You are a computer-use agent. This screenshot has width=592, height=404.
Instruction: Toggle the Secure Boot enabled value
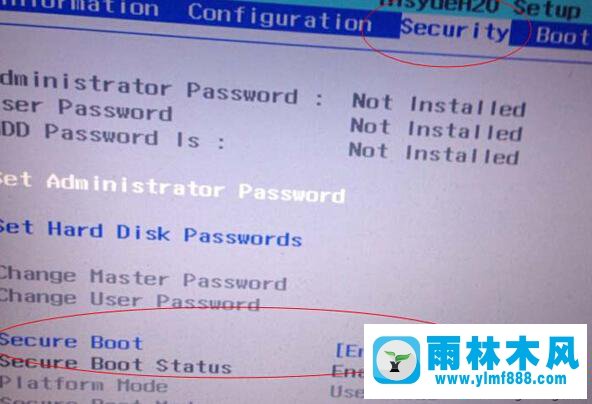350,350
